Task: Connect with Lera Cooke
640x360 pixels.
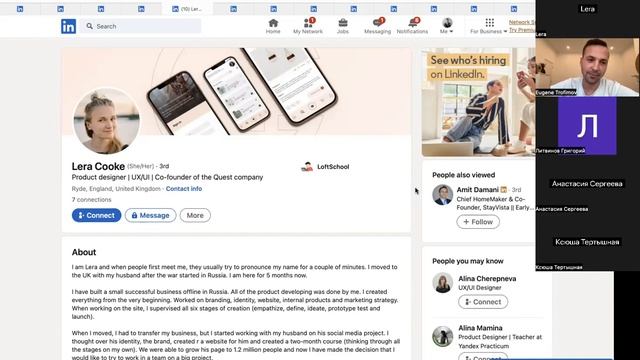Action: [x=96, y=215]
